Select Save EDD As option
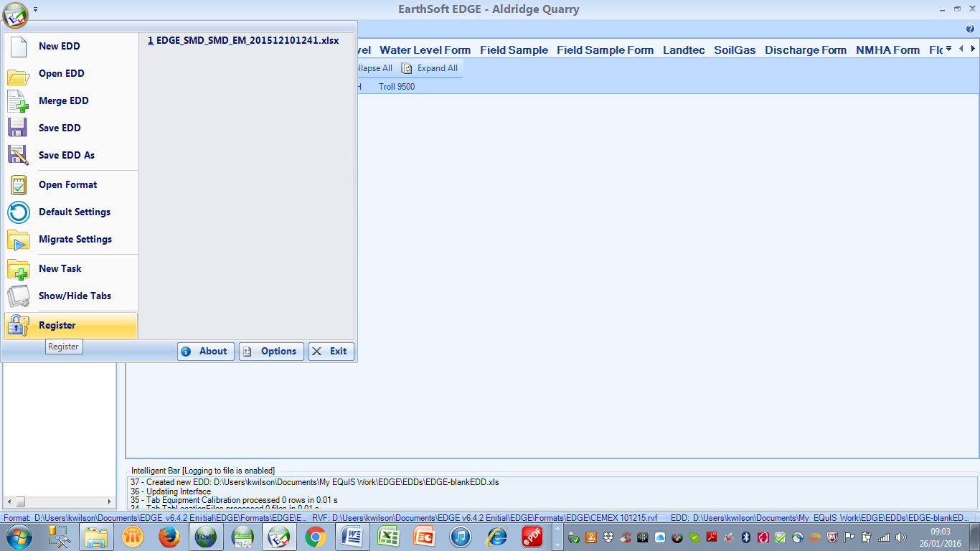 click(x=71, y=155)
